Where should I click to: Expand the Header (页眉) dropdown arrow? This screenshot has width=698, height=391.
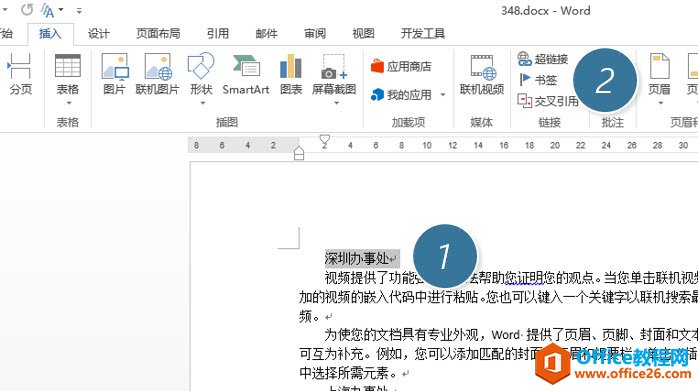pyautogui.click(x=661, y=103)
